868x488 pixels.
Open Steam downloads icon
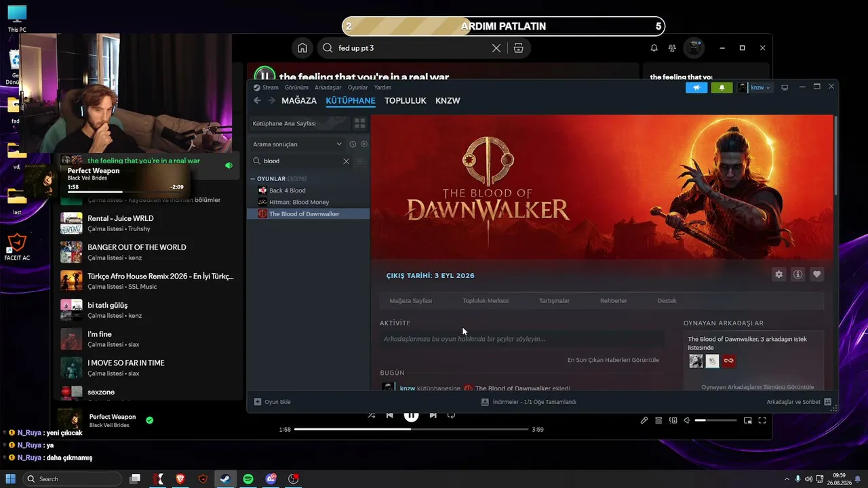coord(485,402)
